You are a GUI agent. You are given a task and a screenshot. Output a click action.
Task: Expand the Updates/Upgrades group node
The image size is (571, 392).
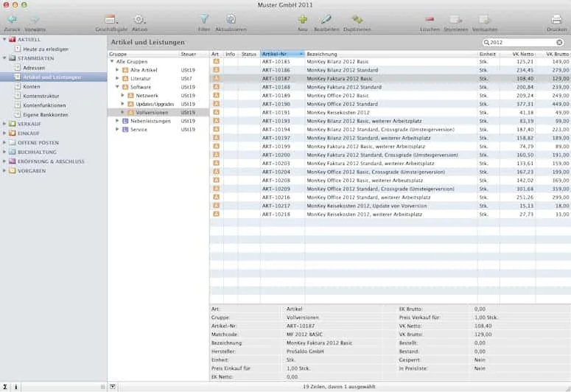123,104
